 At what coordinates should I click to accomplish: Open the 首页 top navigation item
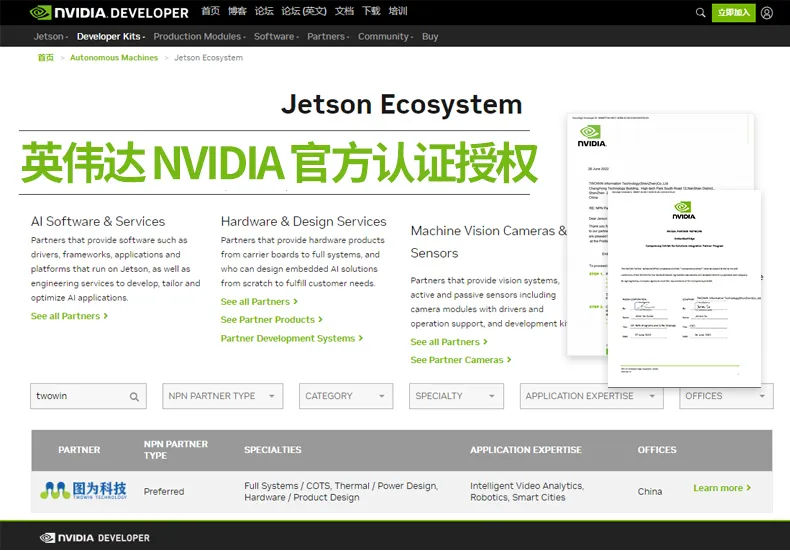coord(211,11)
